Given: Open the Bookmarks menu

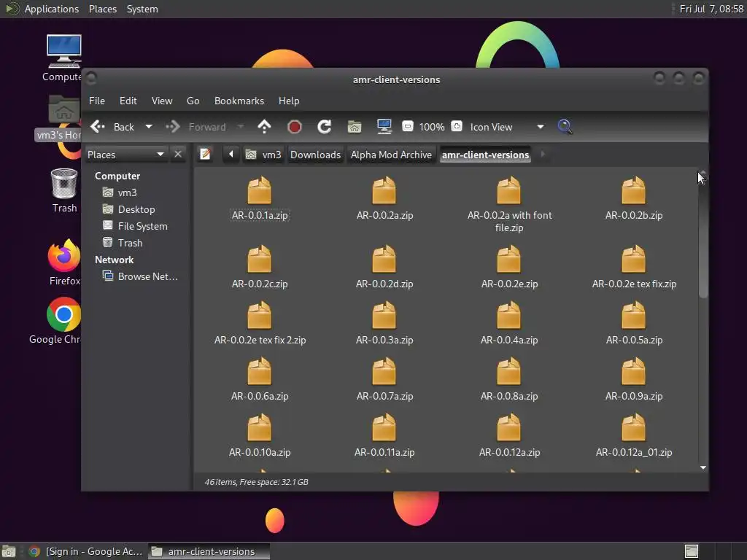Looking at the screenshot, I should pos(239,101).
